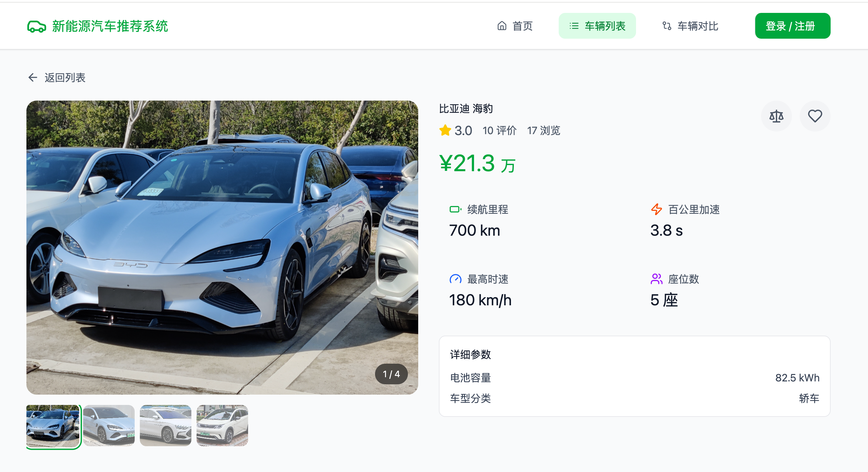Click the first selected thumbnail
This screenshot has height=472, width=868.
(53, 426)
